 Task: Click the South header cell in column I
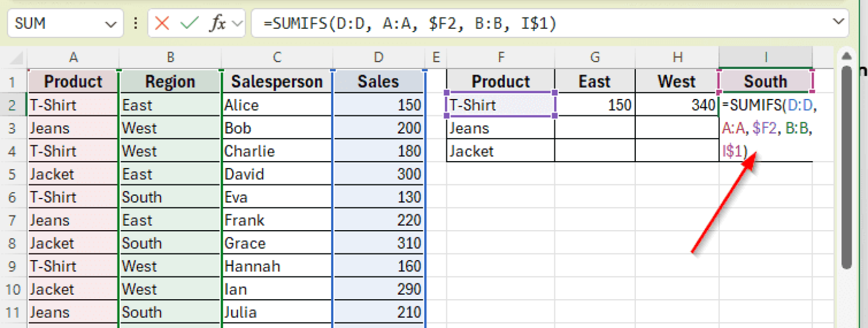tap(766, 81)
